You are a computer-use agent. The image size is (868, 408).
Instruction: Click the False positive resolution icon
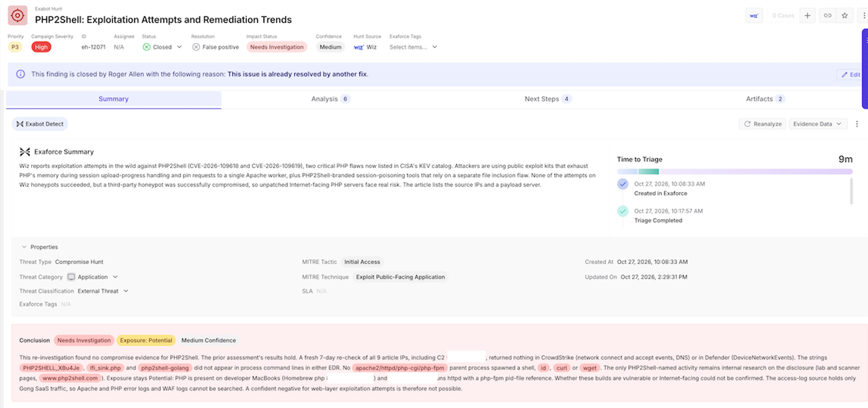(196, 47)
